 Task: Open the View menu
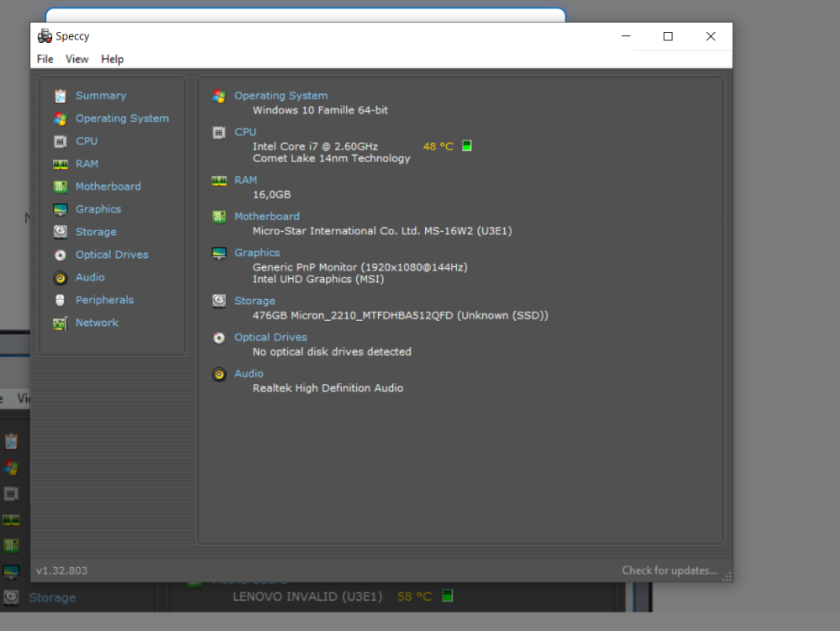77,59
